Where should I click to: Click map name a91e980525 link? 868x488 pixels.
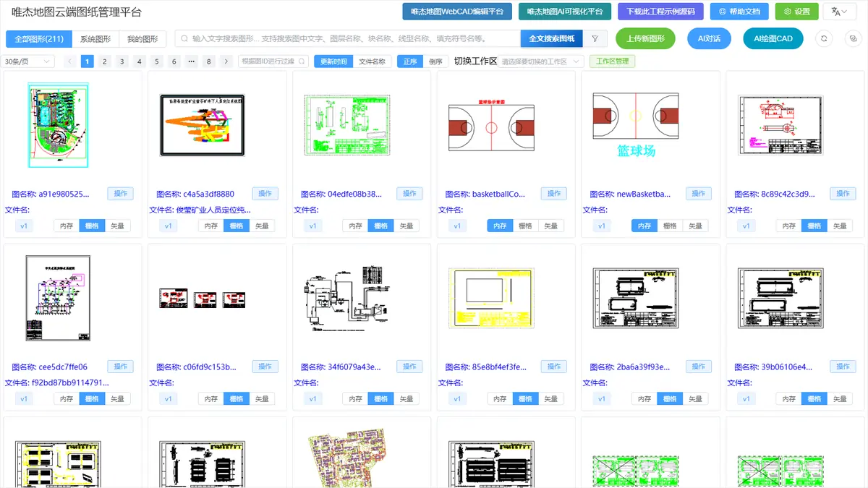coord(51,194)
